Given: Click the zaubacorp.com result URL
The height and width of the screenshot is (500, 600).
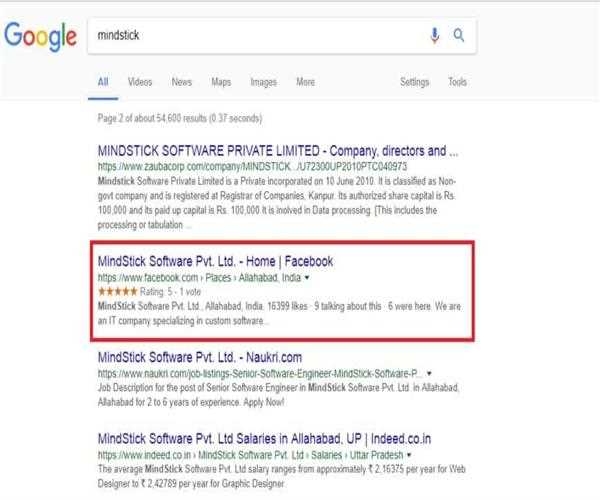Looking at the screenshot, I should click(252, 166).
